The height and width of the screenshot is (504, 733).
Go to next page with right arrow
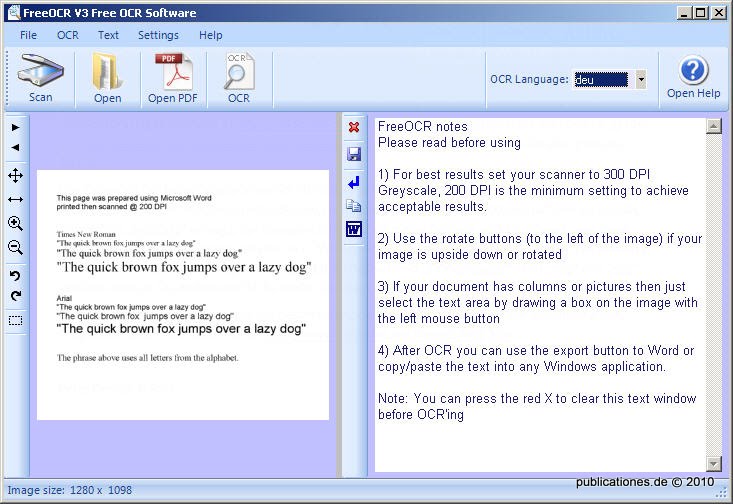[x=15, y=127]
